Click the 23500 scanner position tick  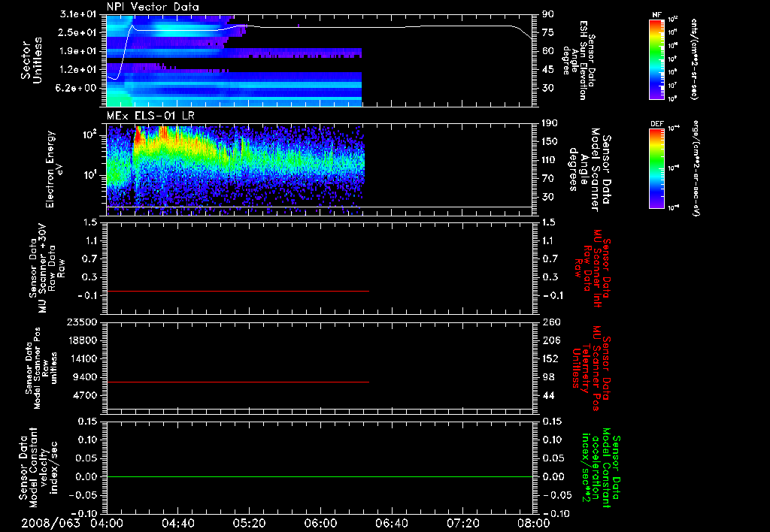(x=82, y=322)
